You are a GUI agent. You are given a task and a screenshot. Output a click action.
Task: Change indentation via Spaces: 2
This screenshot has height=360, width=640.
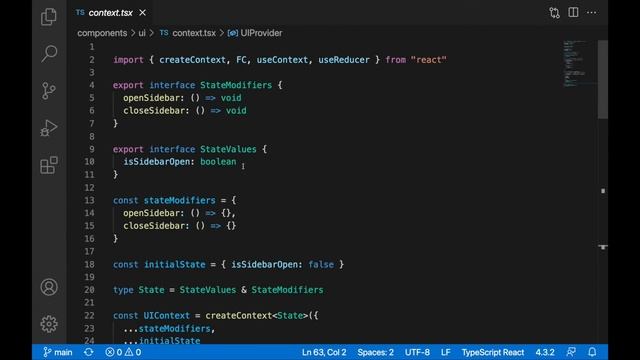point(376,352)
